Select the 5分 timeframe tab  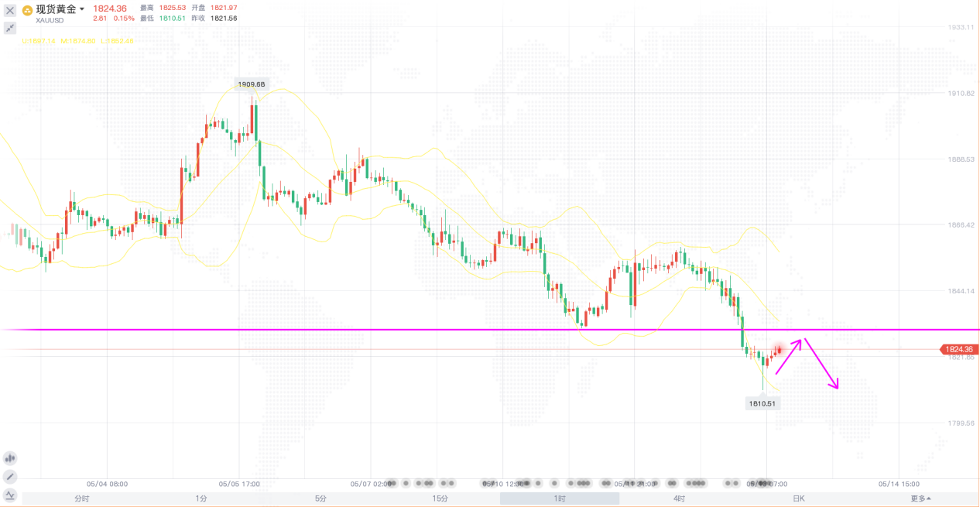(x=320, y=498)
